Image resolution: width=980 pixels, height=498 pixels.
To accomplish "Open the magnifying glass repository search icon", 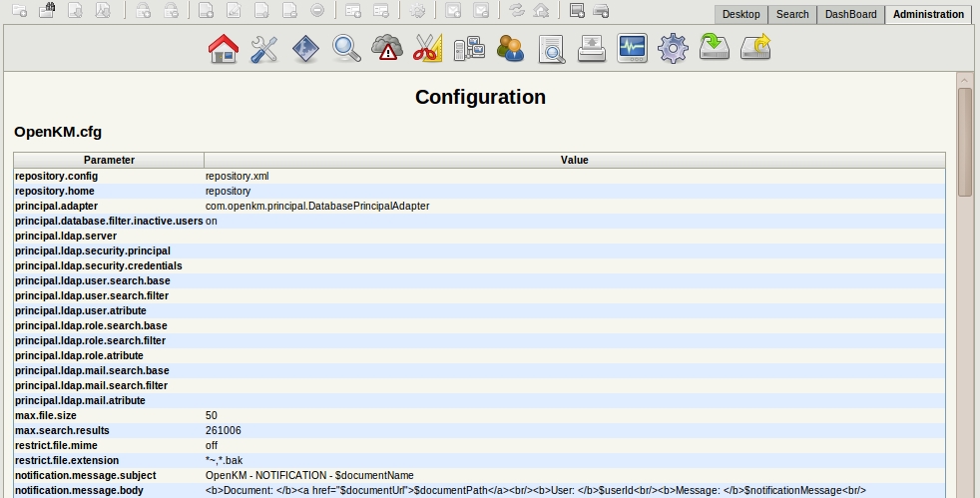I will (x=346, y=48).
